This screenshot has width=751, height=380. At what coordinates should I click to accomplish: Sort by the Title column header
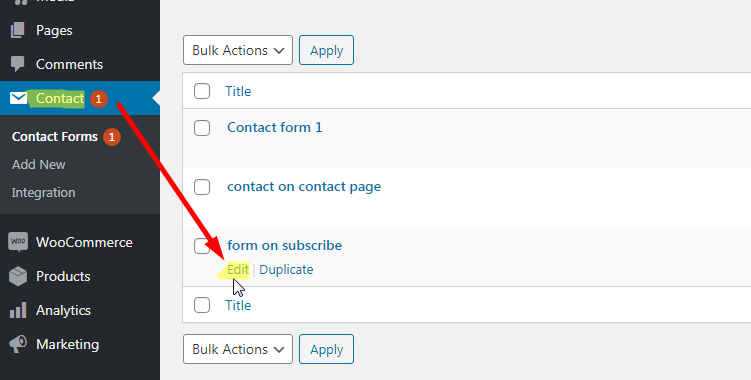(x=238, y=91)
